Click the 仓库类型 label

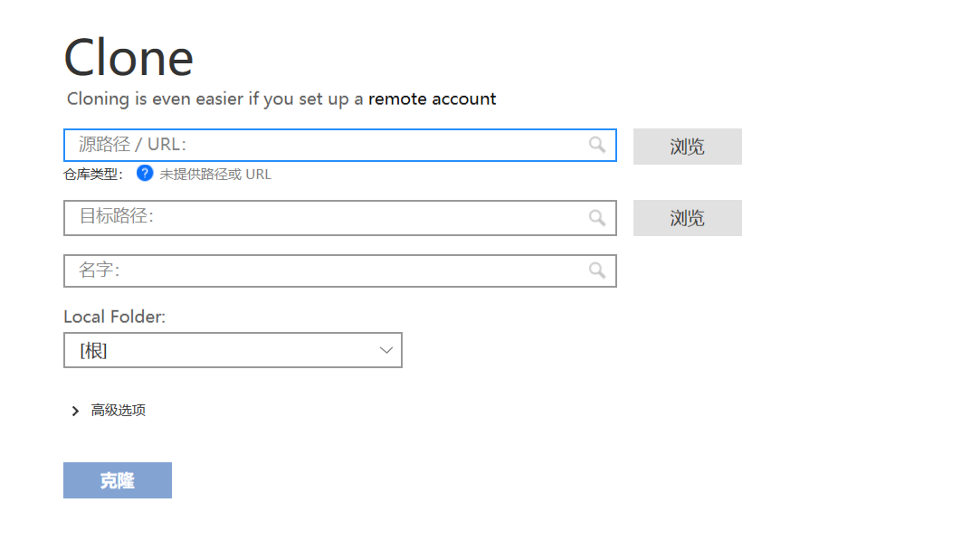pyautogui.click(x=93, y=175)
